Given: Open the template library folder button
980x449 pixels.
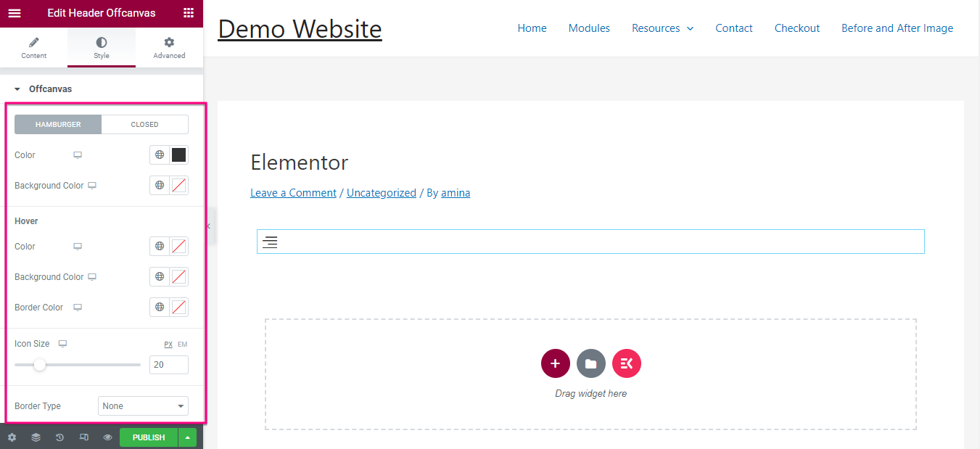Looking at the screenshot, I should 591,363.
